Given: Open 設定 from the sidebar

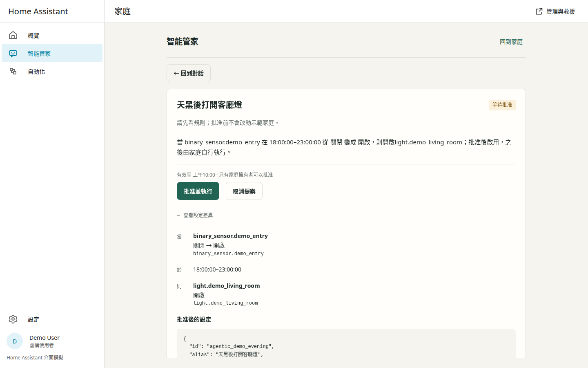Looking at the screenshot, I should (x=52, y=319).
